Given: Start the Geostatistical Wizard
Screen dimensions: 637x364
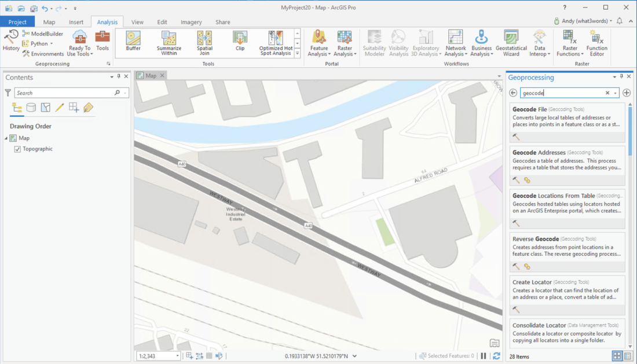Looking at the screenshot, I should 511,43.
